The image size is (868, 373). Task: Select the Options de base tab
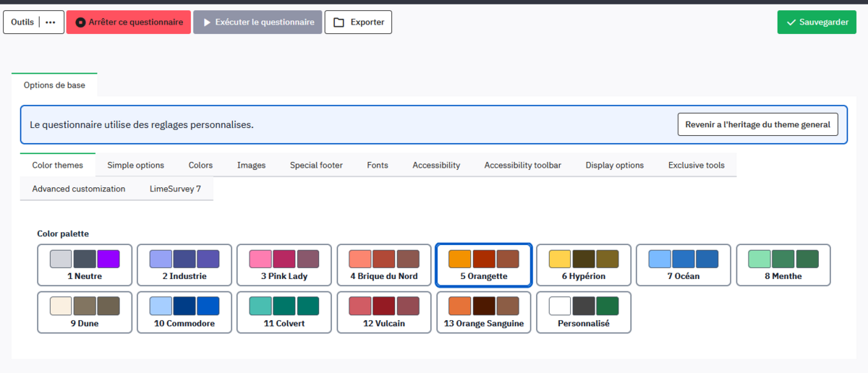(54, 85)
